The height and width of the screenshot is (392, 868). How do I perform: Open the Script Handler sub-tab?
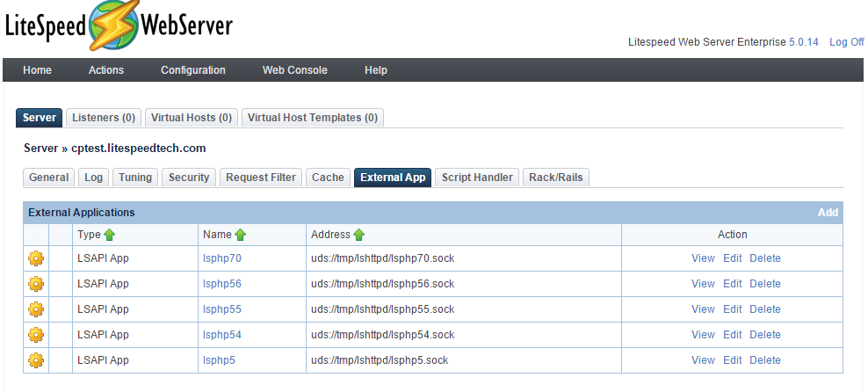[x=477, y=178]
